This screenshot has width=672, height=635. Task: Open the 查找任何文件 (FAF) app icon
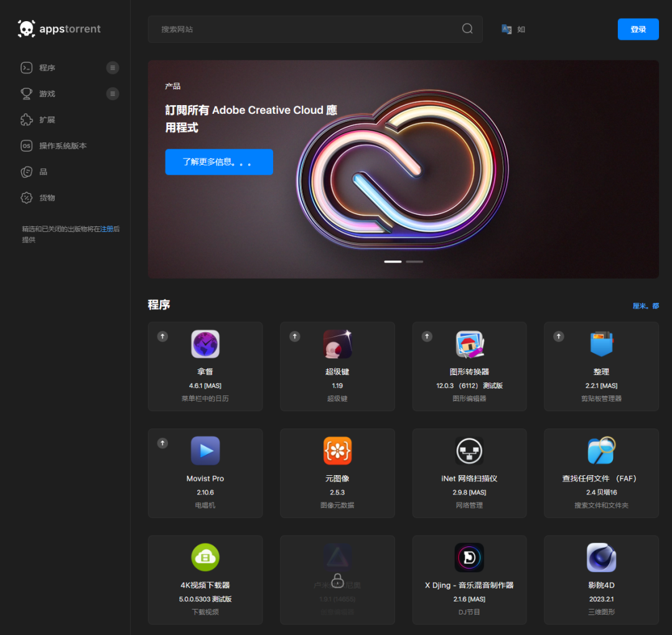click(x=601, y=450)
